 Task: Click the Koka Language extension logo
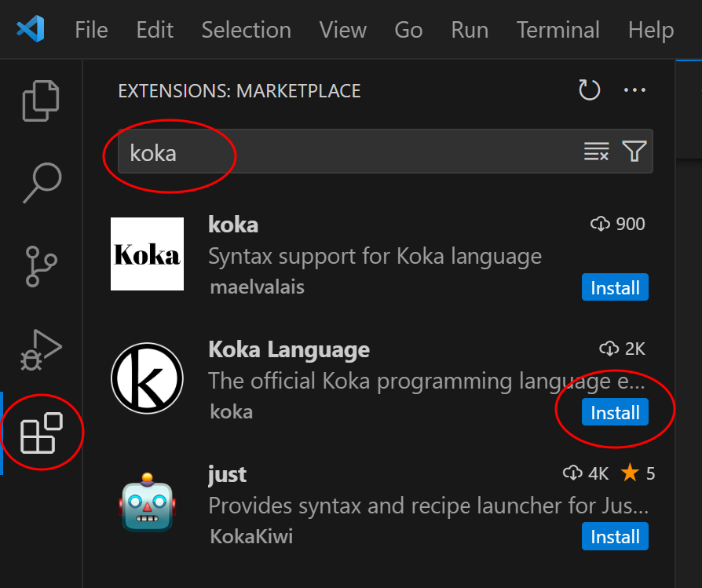[147, 378]
